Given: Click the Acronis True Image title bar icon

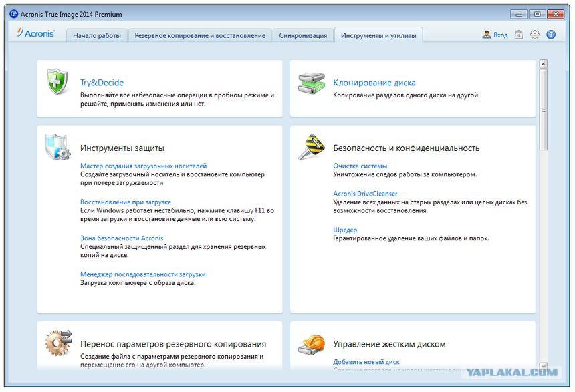Looking at the screenshot, I should pyautogui.click(x=14, y=14).
